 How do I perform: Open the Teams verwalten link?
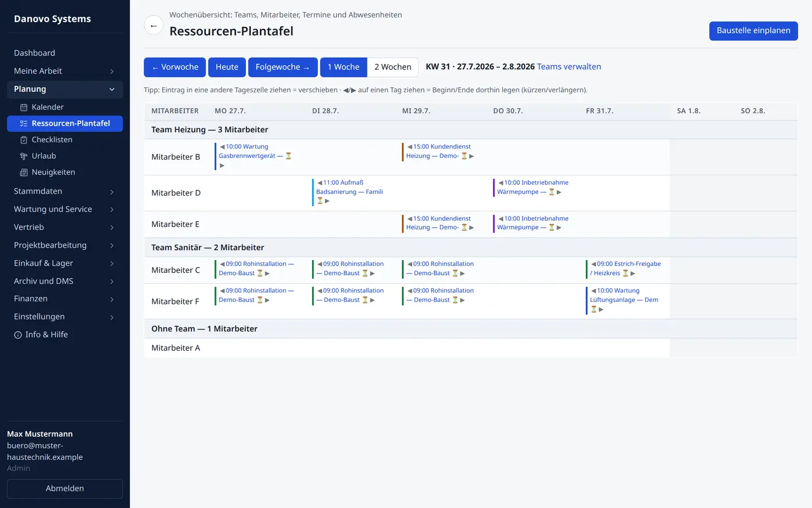(569, 67)
